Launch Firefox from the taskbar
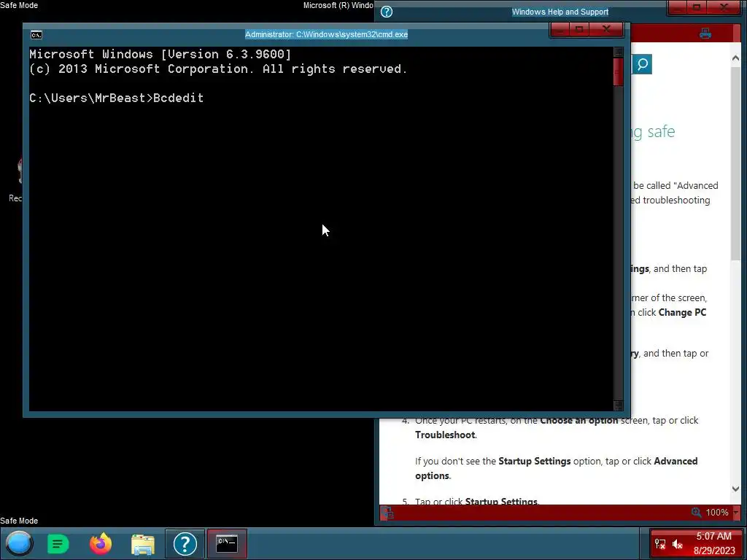Viewport: 747px width, 560px height. (x=101, y=543)
